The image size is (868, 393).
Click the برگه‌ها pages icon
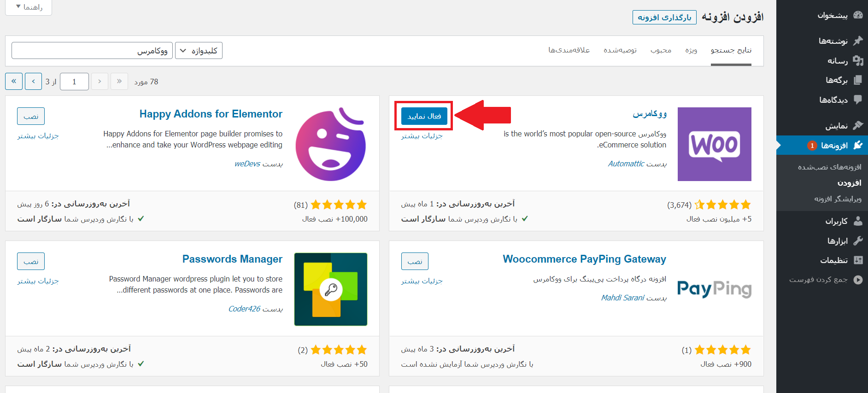[858, 80]
